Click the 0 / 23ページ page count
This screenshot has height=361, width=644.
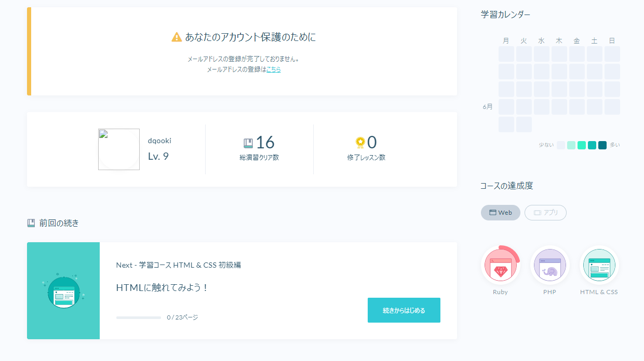click(x=182, y=317)
